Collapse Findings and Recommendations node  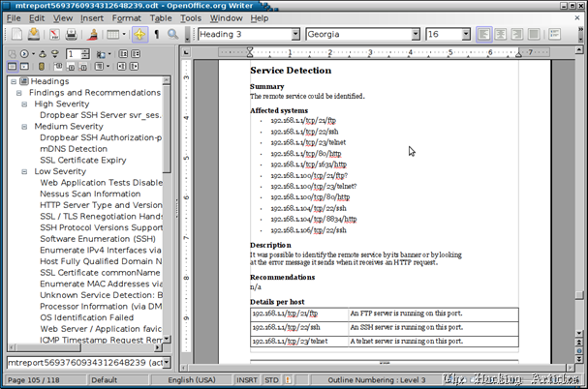(19, 93)
